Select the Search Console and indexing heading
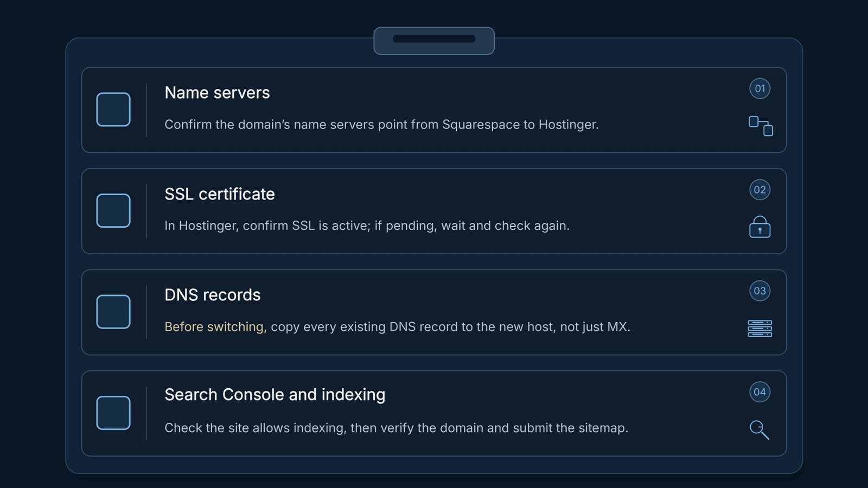This screenshot has height=488, width=868. (x=275, y=395)
